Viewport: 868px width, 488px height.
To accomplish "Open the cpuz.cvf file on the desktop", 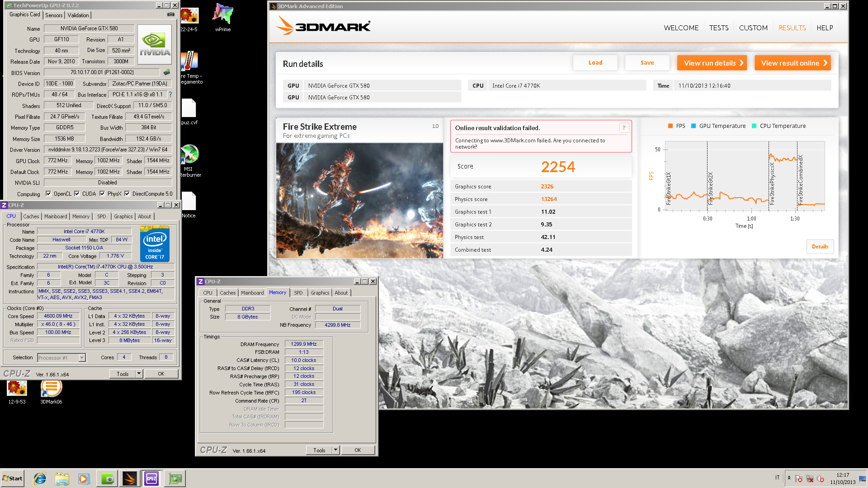I will [x=189, y=112].
